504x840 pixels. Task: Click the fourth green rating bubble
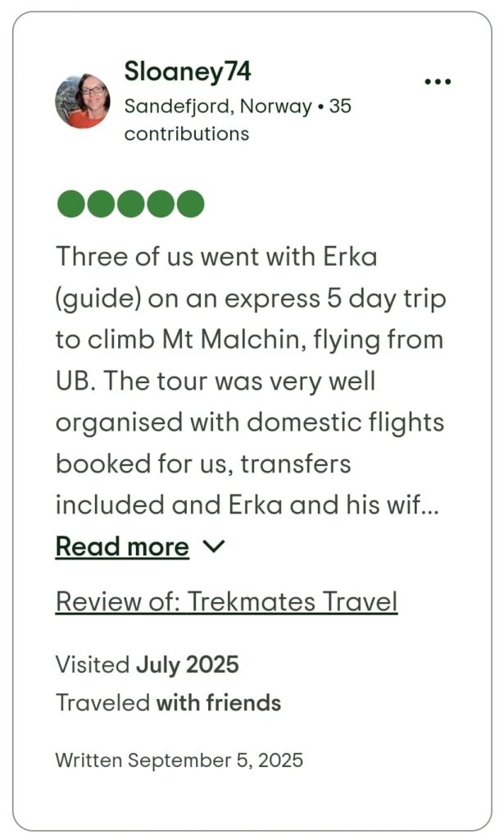pos(161,203)
